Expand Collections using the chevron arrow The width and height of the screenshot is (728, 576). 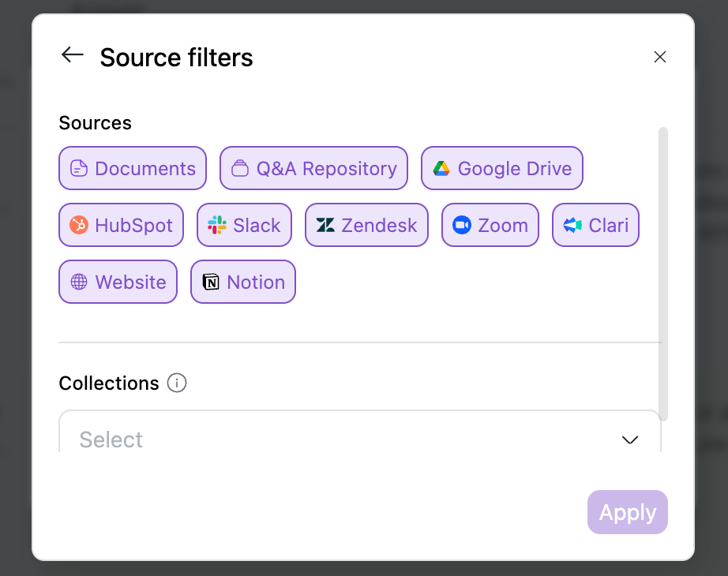pyautogui.click(x=629, y=439)
